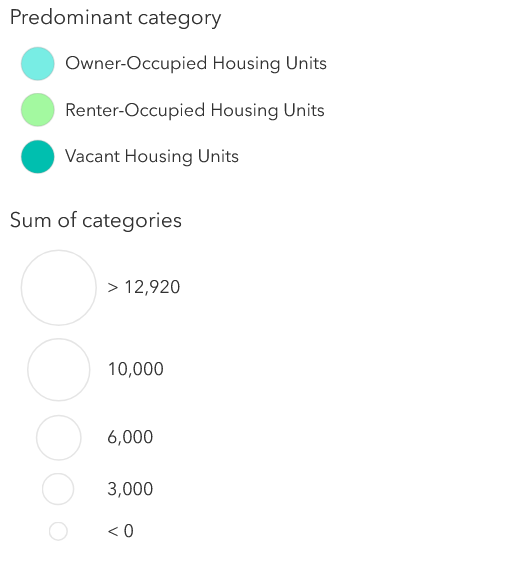Click the > 12,920 legend value
This screenshot has width=520, height=562.
(x=144, y=287)
